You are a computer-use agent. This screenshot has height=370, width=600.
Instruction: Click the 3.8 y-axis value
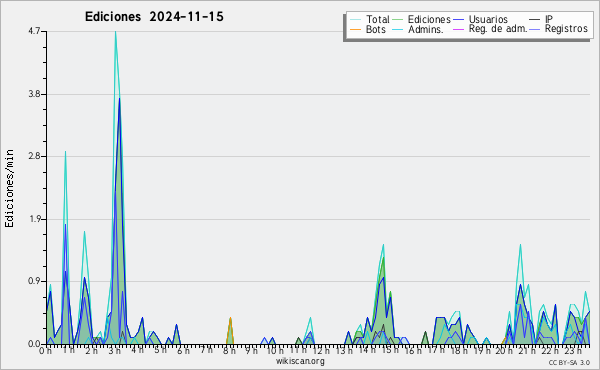click(x=34, y=94)
